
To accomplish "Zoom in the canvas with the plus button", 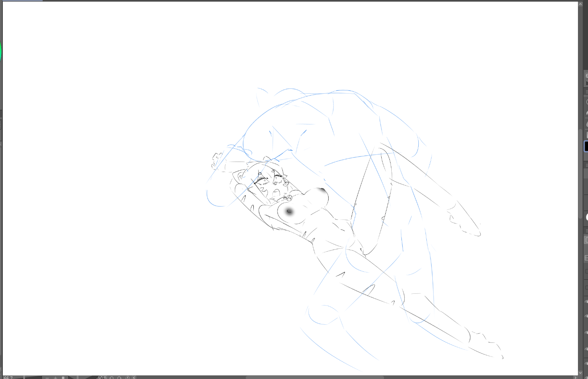I will (56, 377).
